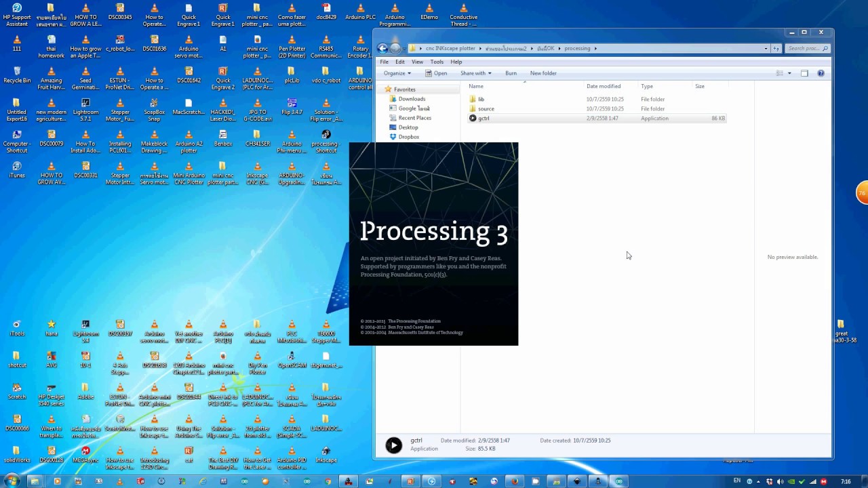868x488 pixels.
Task: Expand the Organize dropdown
Action: (x=397, y=73)
